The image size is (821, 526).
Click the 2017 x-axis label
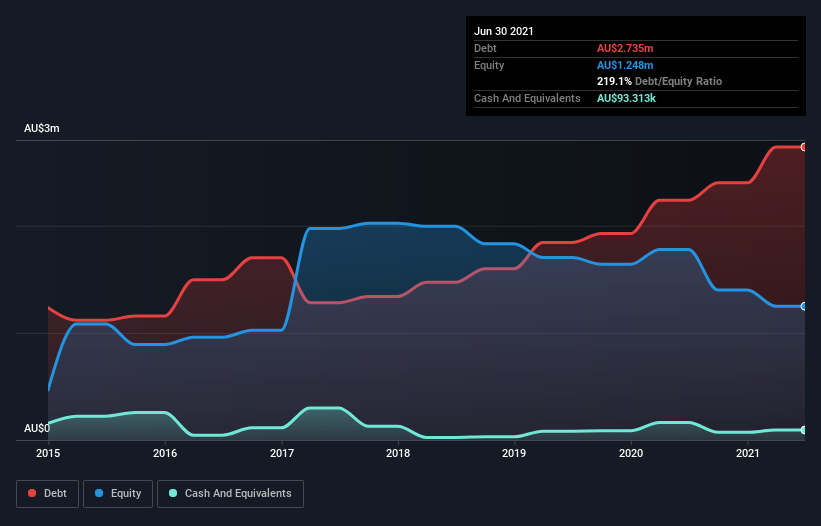pyautogui.click(x=282, y=453)
